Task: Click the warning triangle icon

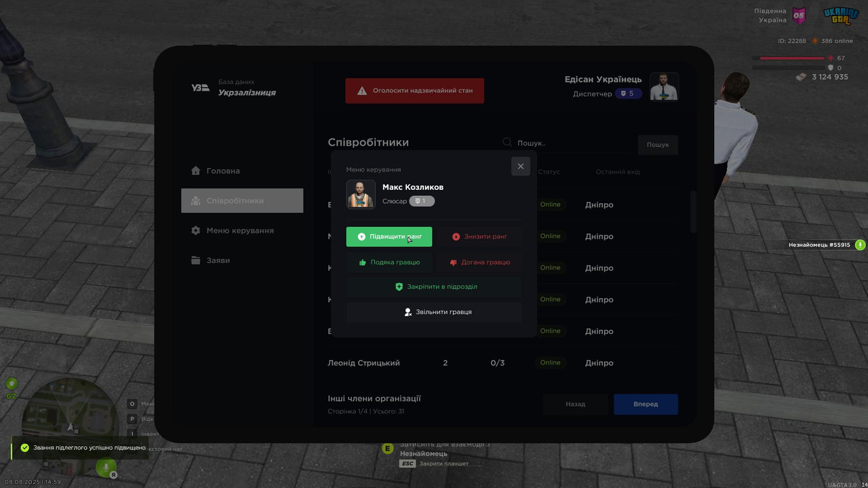Action: (362, 91)
